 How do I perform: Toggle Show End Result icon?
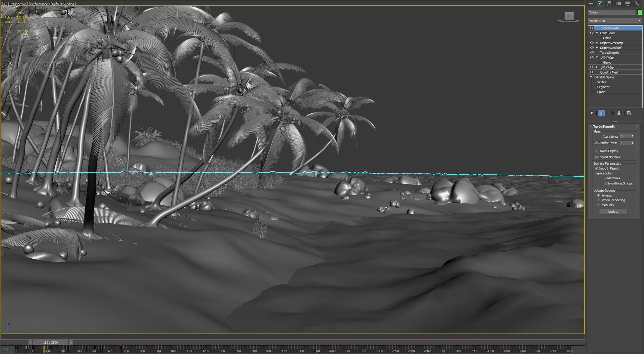[602, 113]
